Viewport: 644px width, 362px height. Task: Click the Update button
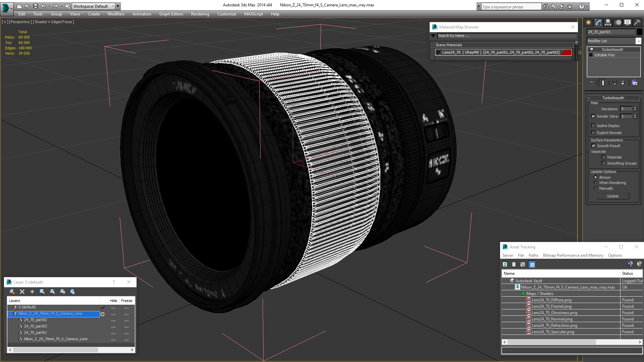coord(612,196)
